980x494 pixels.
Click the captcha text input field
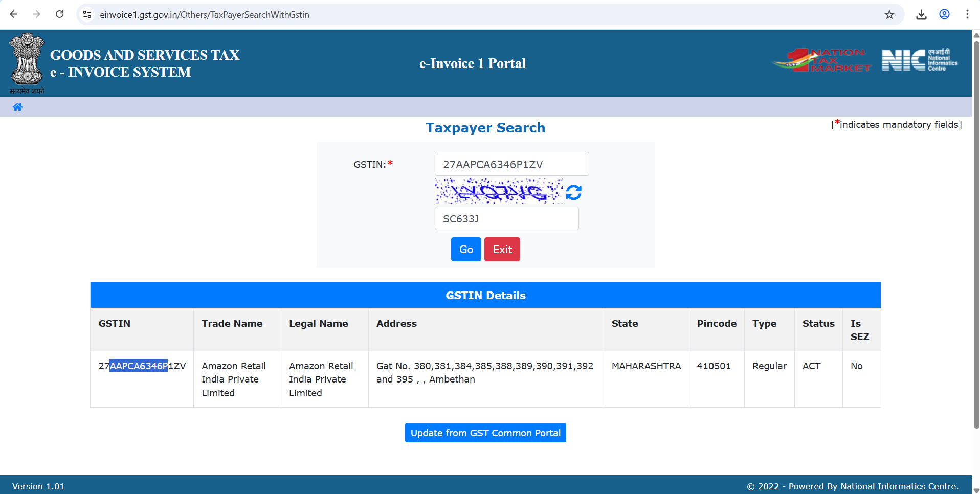pos(506,218)
